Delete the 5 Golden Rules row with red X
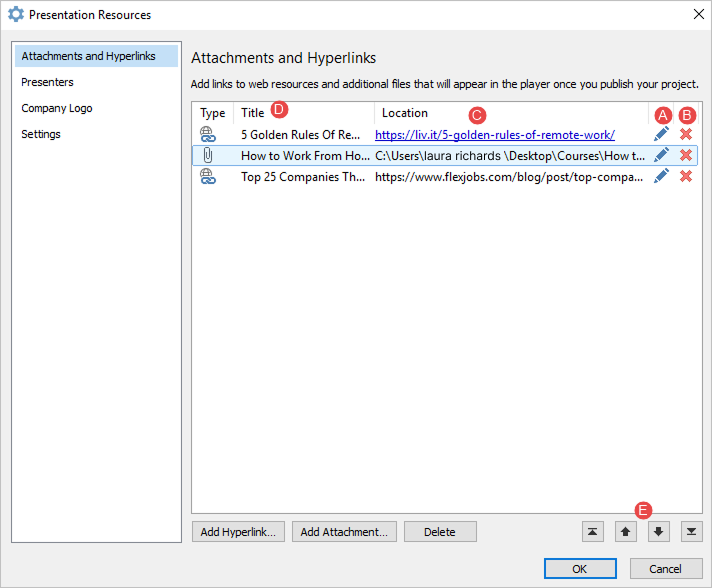 [686, 134]
